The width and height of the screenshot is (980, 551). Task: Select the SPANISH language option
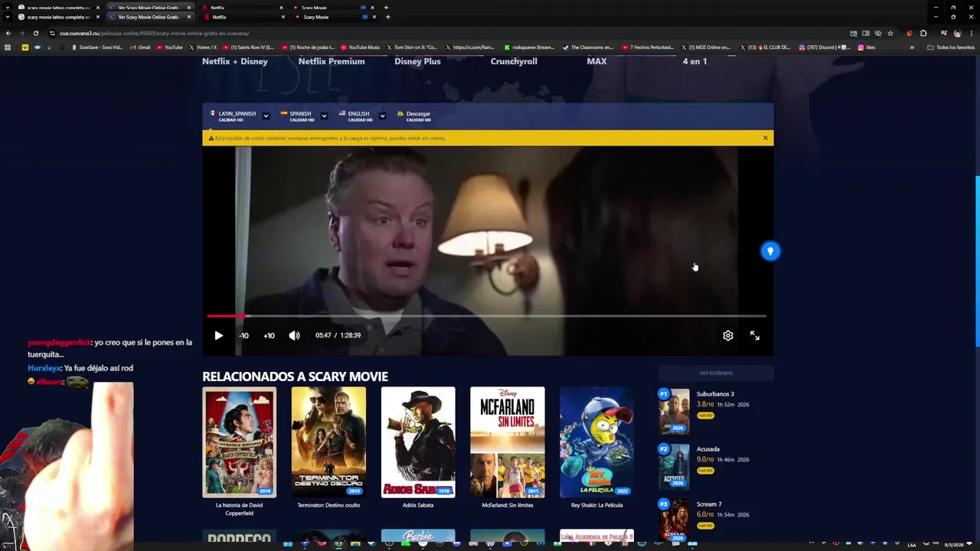click(x=298, y=116)
